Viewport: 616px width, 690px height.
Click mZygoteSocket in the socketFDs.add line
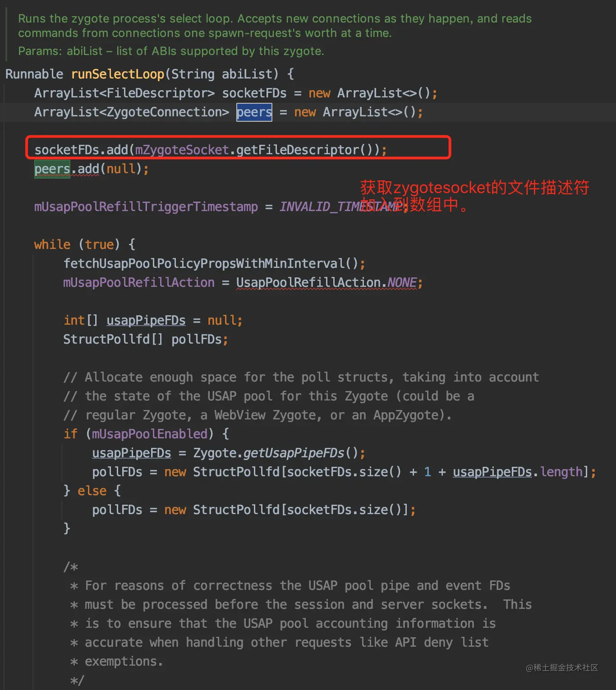pyautogui.click(x=182, y=150)
